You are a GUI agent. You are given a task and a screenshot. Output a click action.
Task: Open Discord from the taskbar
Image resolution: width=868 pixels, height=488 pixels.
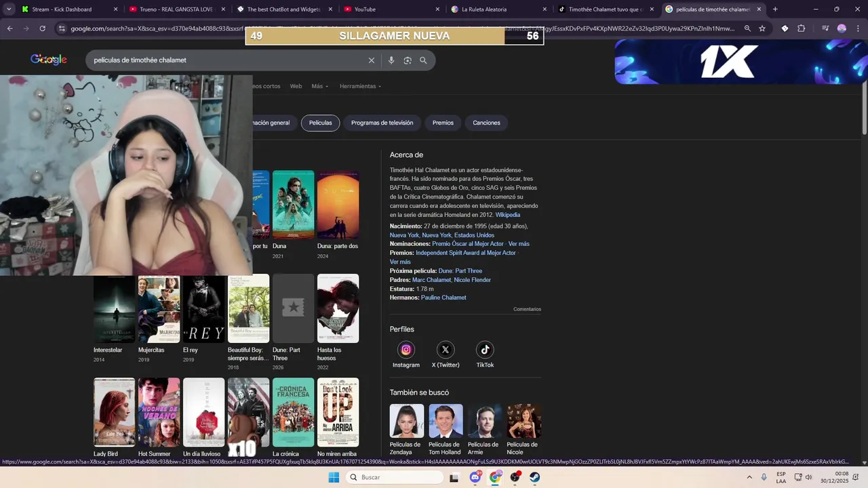(x=475, y=477)
